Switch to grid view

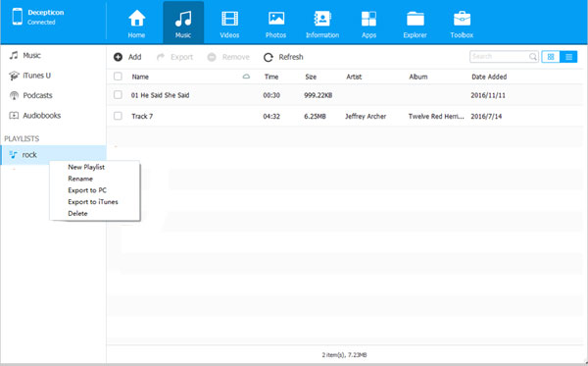551,57
